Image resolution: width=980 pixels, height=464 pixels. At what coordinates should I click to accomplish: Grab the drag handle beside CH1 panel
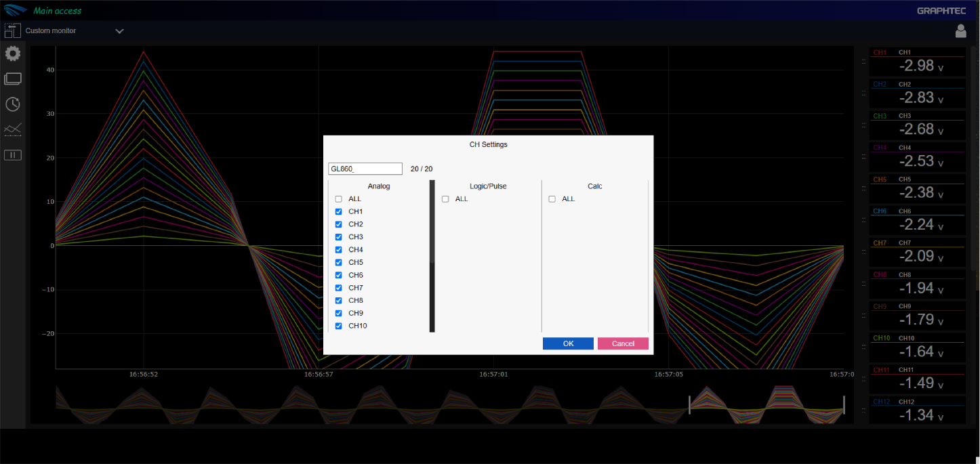pyautogui.click(x=863, y=62)
